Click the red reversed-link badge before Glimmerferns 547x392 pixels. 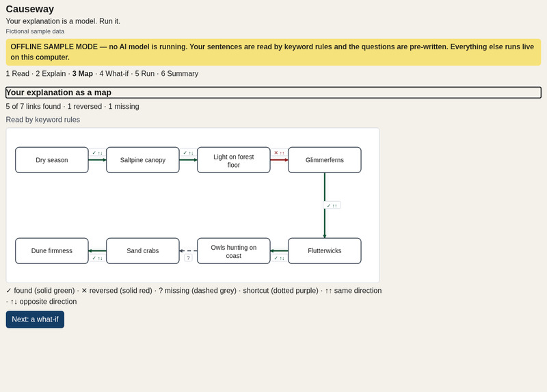pyautogui.click(x=279, y=153)
